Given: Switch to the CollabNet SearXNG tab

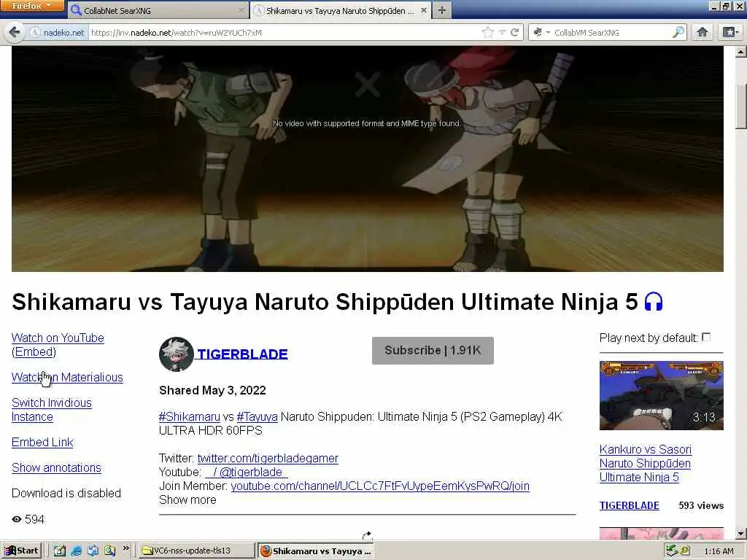Looking at the screenshot, I should [x=158, y=10].
